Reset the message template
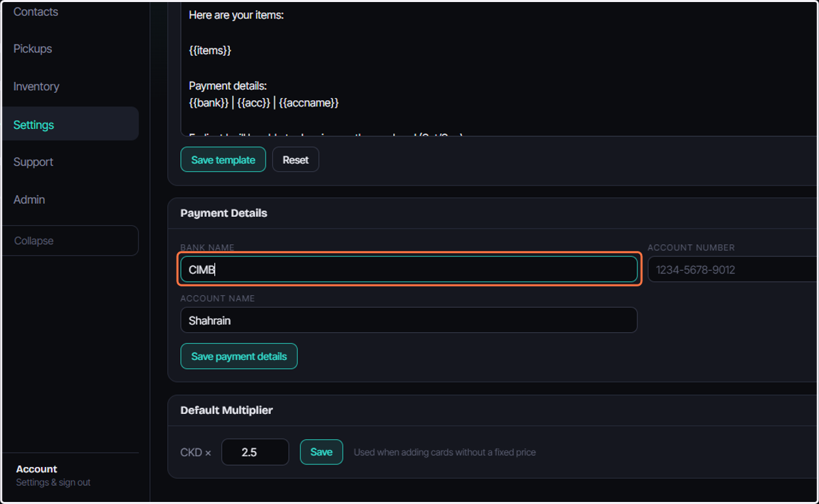819x504 pixels. pos(296,160)
